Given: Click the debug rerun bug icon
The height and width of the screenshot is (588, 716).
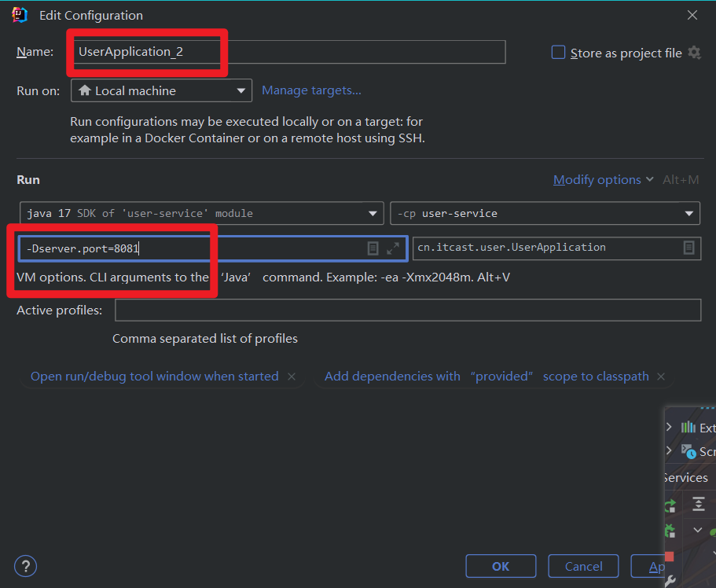Looking at the screenshot, I should pos(670,531).
